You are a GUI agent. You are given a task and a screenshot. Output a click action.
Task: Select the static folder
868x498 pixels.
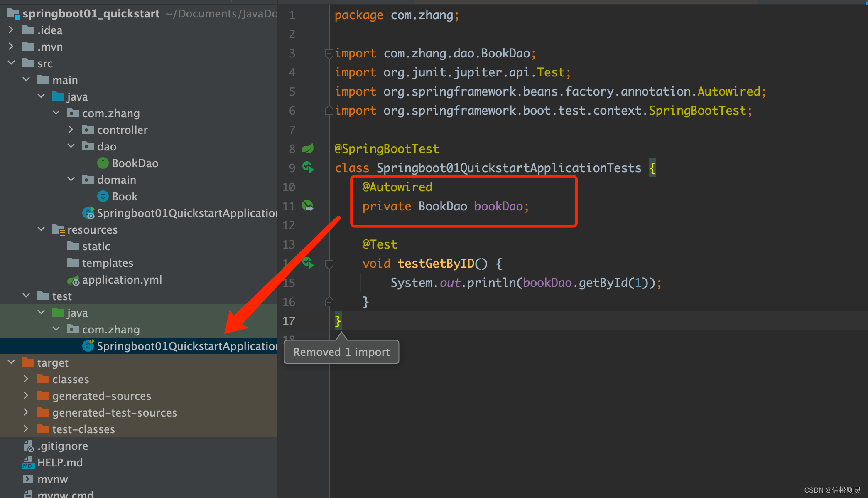point(96,247)
